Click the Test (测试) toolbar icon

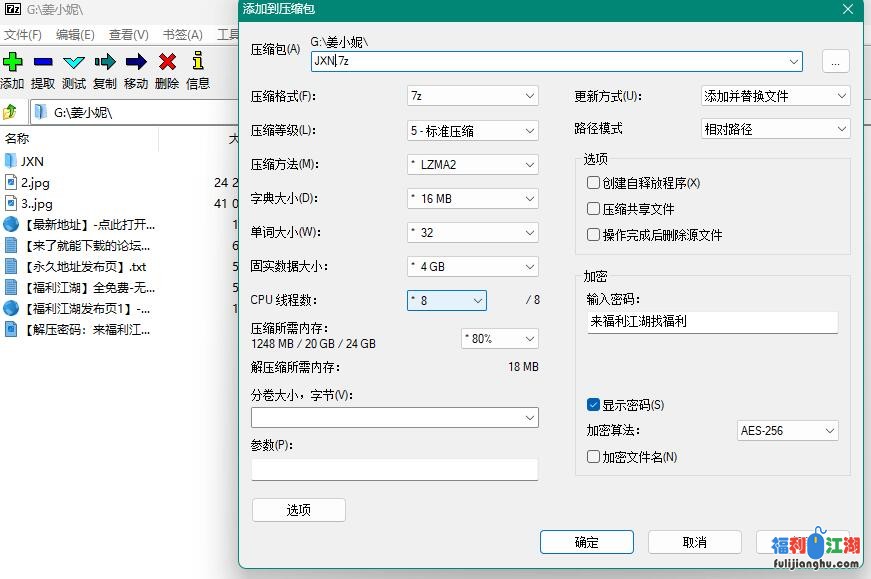[74, 62]
